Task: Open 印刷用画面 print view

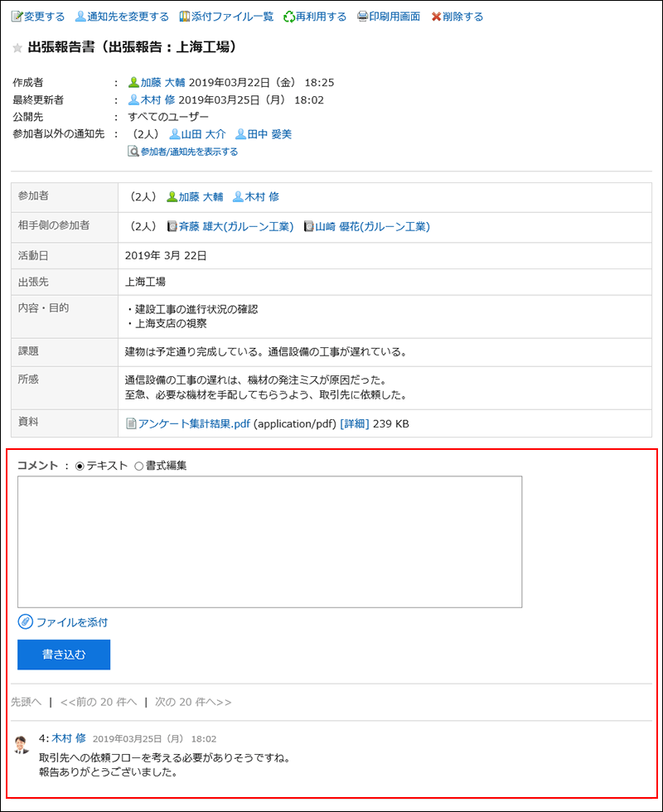Action: [x=394, y=17]
